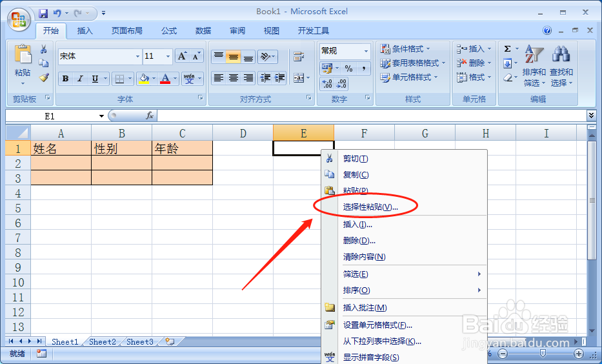This screenshot has width=602, height=364.
Task: Open 筛选(E) submenu in context menu
Action: (x=404, y=274)
